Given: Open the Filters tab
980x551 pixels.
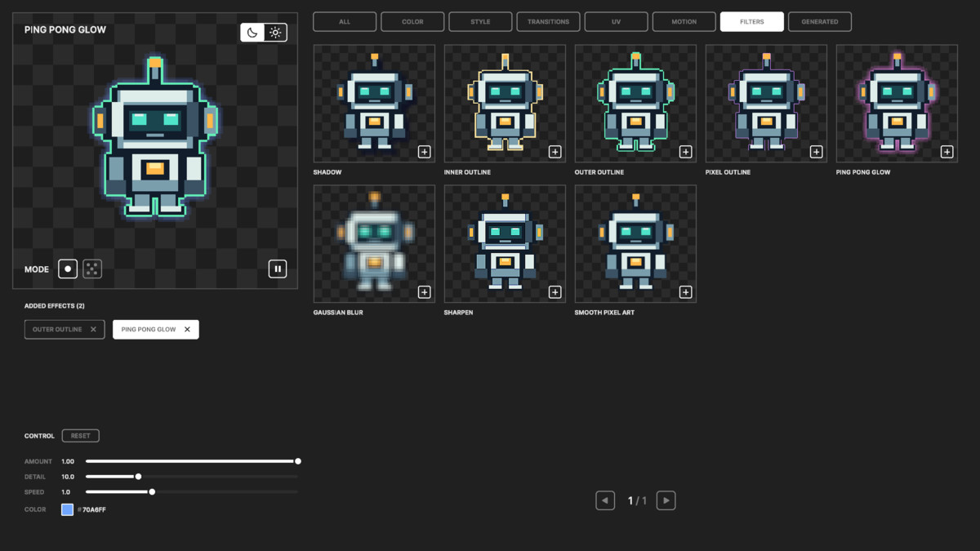Looking at the screenshot, I should point(751,22).
